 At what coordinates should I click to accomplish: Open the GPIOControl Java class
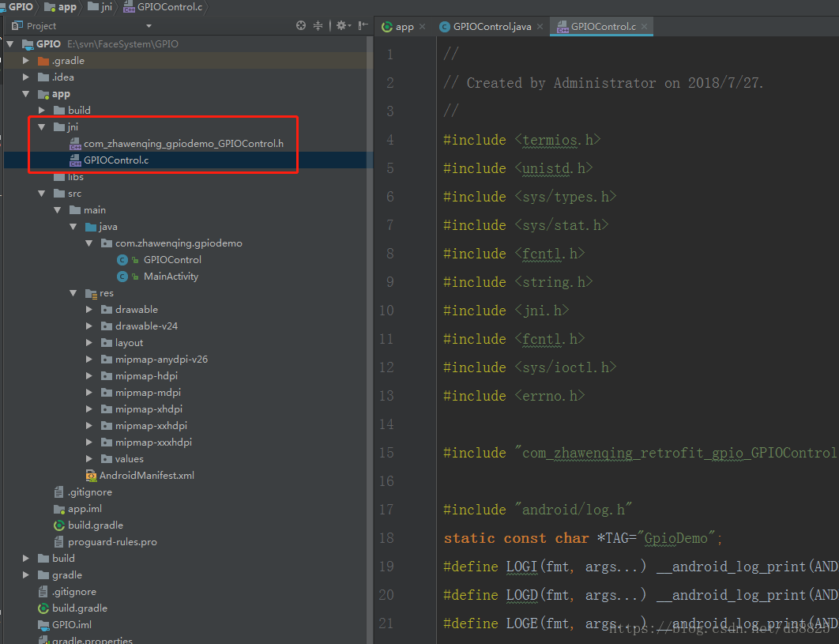coord(172,260)
